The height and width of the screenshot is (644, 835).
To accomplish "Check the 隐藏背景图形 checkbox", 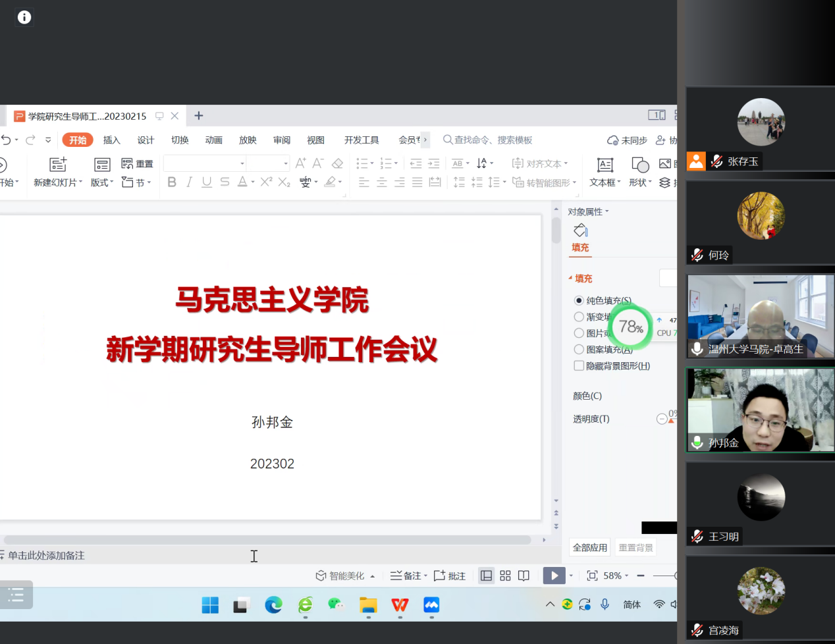I will pyautogui.click(x=579, y=366).
